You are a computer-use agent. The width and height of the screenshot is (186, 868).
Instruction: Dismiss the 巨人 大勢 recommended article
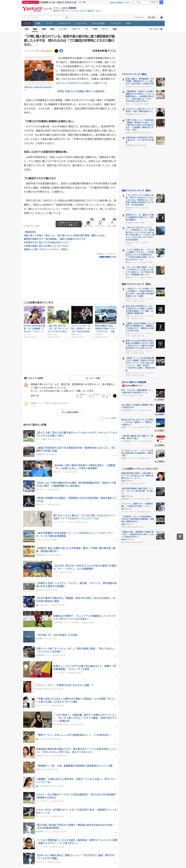[x=116, y=440]
